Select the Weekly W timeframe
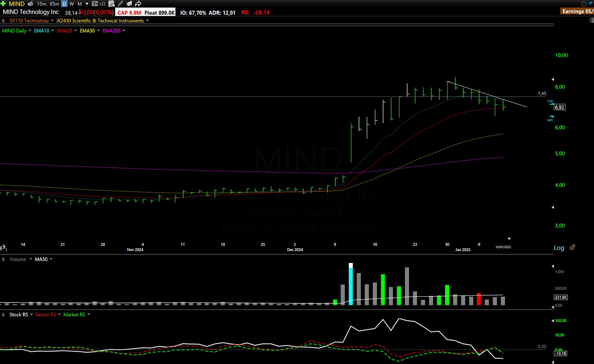Screen dimensions: 594x364 pos(72,4)
